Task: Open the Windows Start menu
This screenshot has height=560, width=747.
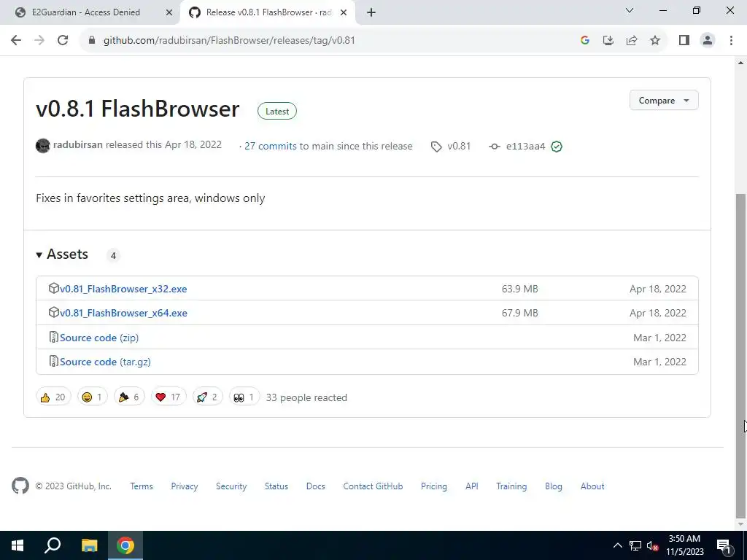Action: point(18,545)
